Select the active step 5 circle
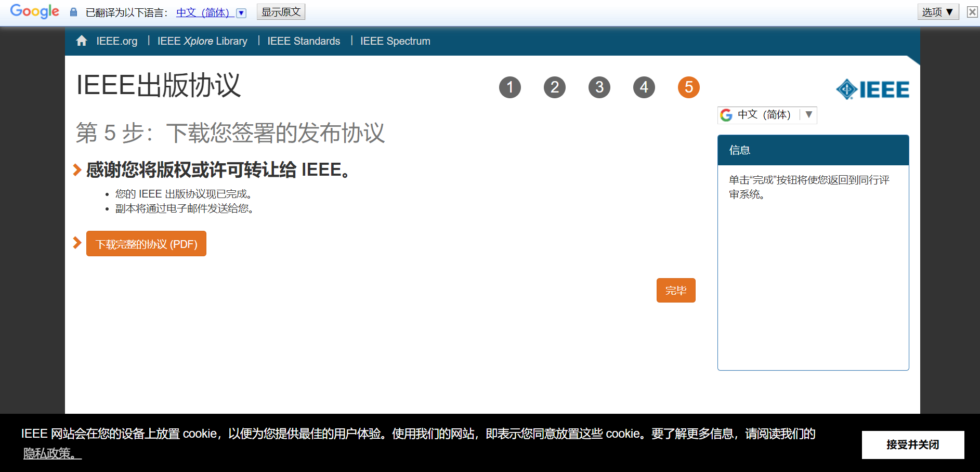Image resolution: width=980 pixels, height=472 pixels. pyautogui.click(x=689, y=87)
